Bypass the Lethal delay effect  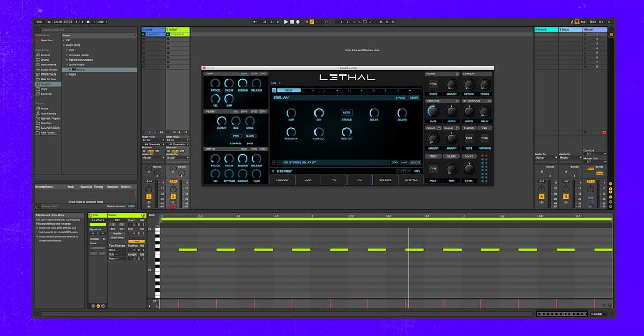click(x=400, y=98)
